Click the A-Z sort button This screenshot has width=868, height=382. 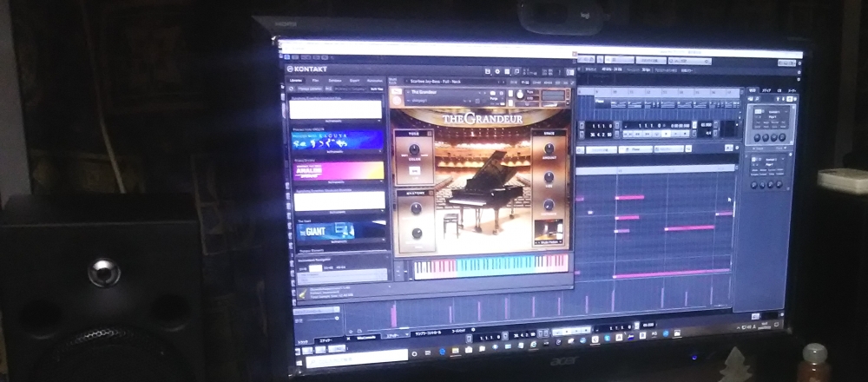click(328, 89)
